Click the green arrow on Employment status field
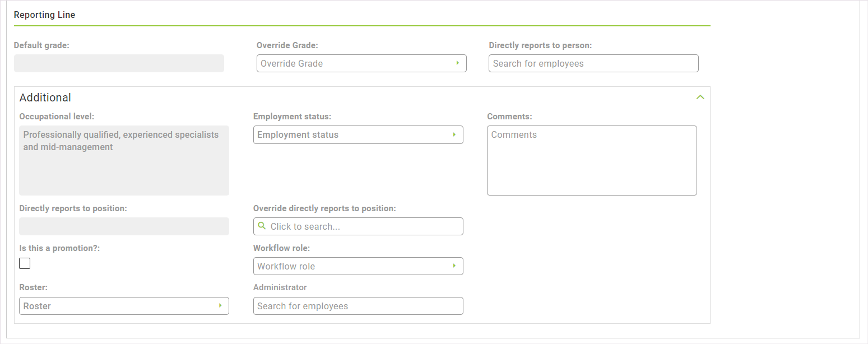868x344 pixels. [x=454, y=134]
